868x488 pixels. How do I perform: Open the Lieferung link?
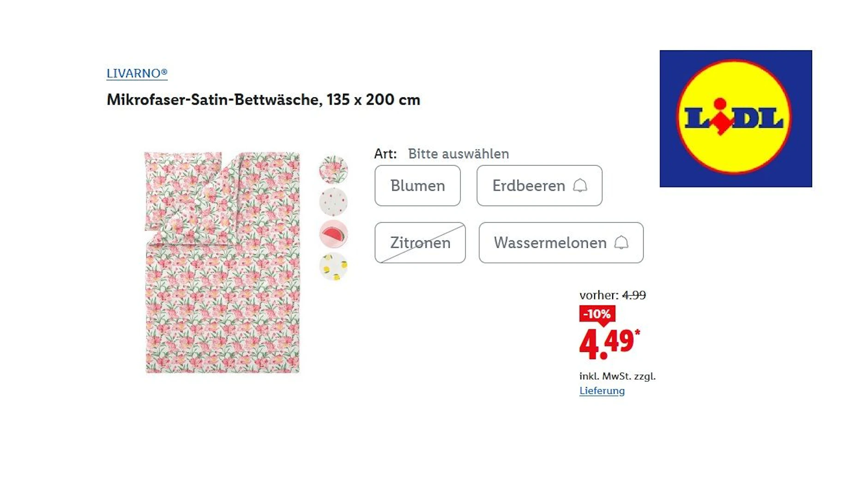(602, 391)
